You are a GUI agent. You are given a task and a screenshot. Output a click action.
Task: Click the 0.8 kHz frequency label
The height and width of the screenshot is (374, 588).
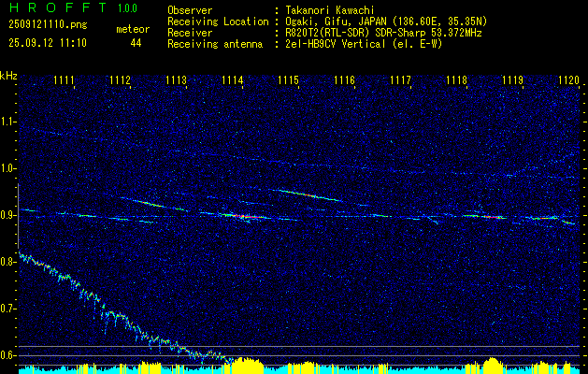click(7, 262)
